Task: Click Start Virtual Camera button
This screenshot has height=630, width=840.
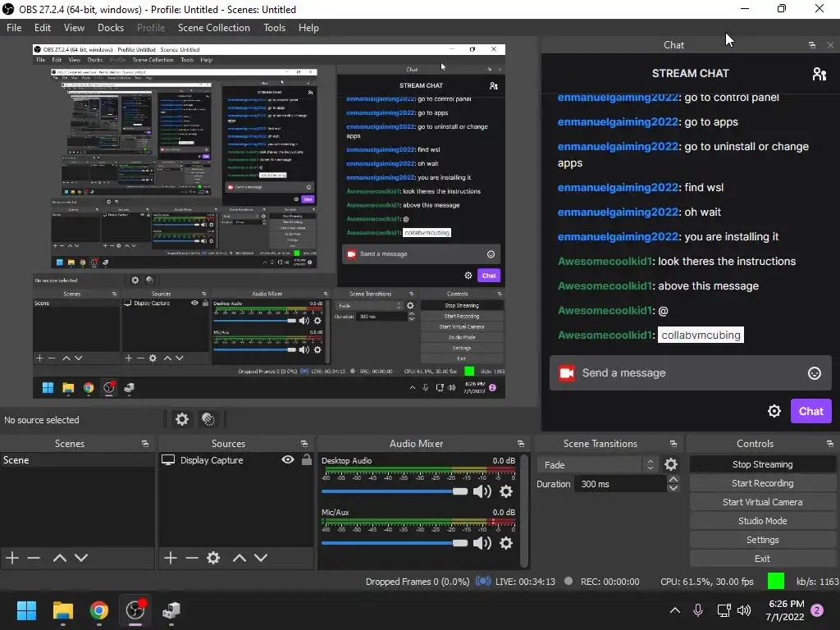Action: [x=762, y=502]
